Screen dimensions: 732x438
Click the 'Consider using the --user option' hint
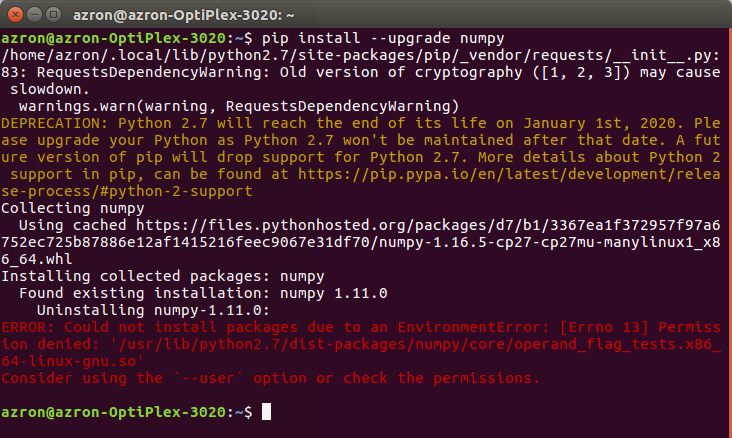pos(270,378)
